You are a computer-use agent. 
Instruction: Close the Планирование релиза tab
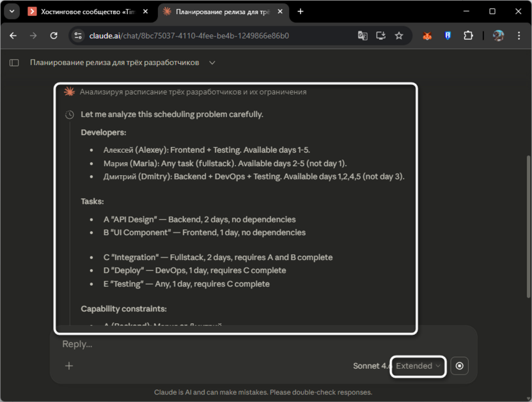pos(280,12)
